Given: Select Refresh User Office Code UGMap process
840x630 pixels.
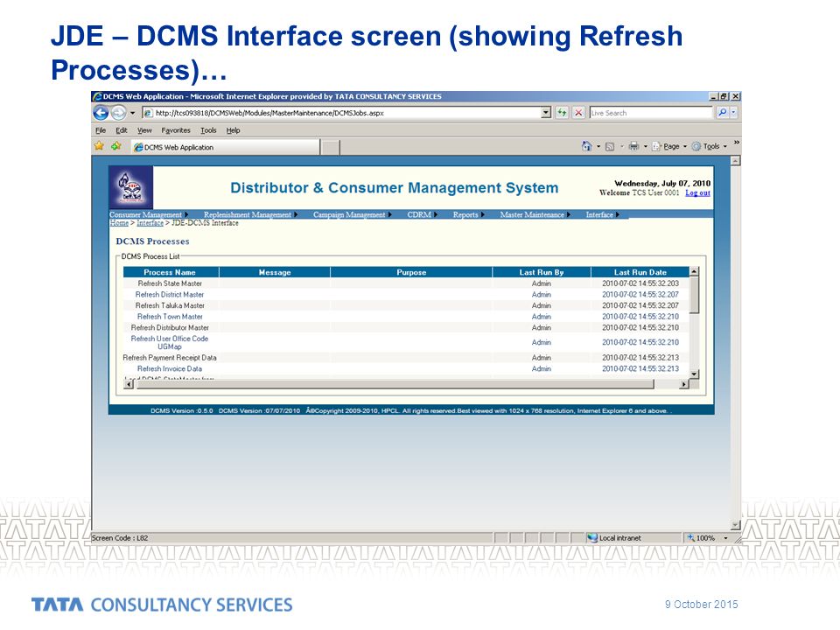Looking at the screenshot, I should [x=170, y=342].
